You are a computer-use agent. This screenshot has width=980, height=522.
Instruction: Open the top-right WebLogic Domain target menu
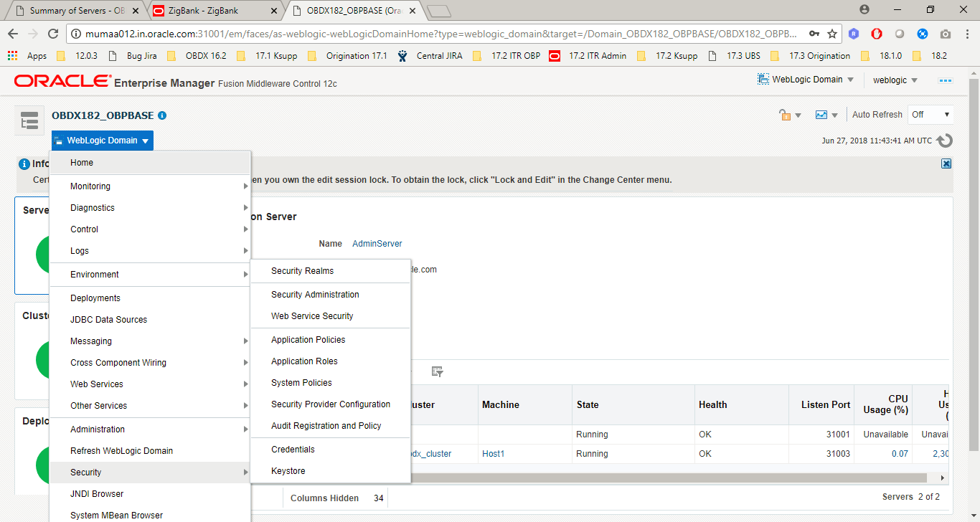(806, 80)
